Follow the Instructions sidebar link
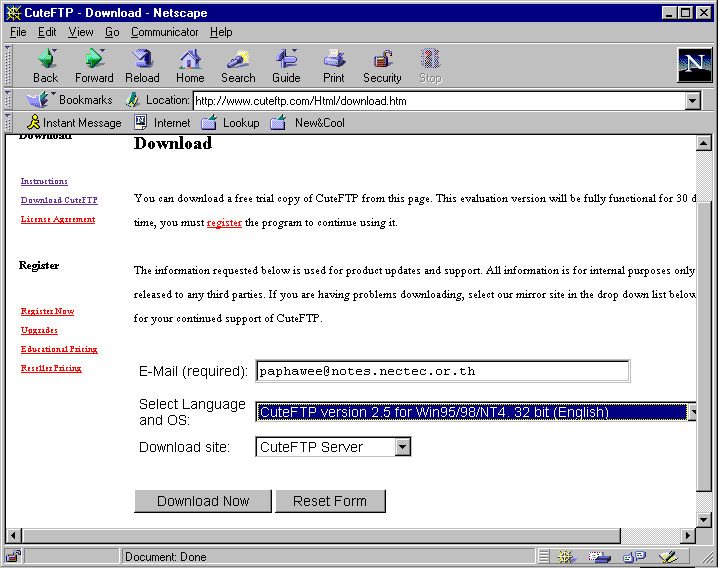The height and width of the screenshot is (568, 718). [44, 181]
